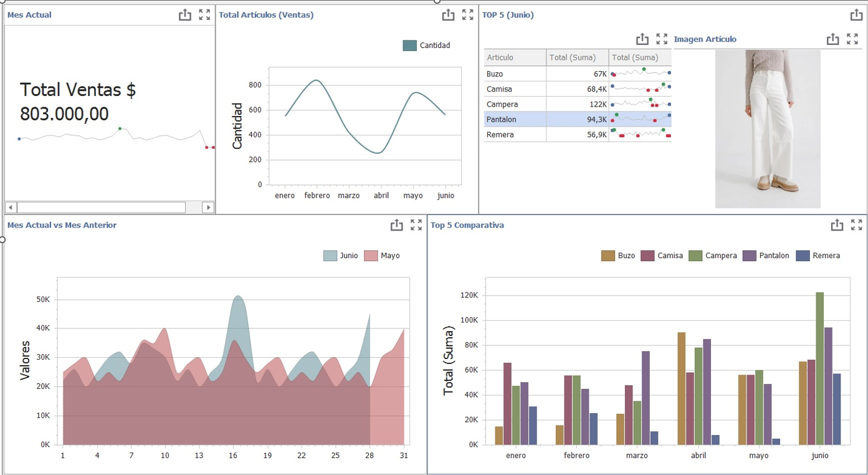Viewport: 868px width, 475px height.
Task: Click 'marzo' on the Top 5 Comparativa axis
Action: [637, 456]
